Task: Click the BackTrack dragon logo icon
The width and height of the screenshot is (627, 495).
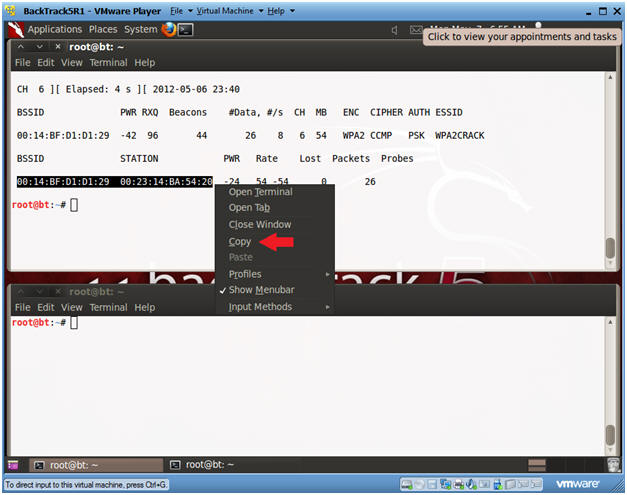Action: click(x=16, y=30)
